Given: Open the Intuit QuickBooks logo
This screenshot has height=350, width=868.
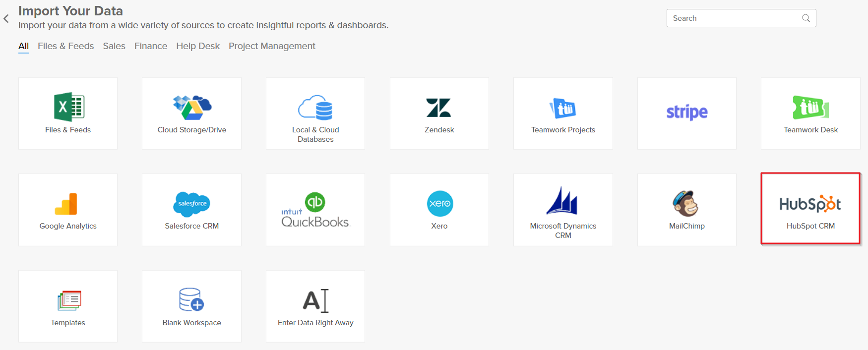Looking at the screenshot, I should (315, 210).
